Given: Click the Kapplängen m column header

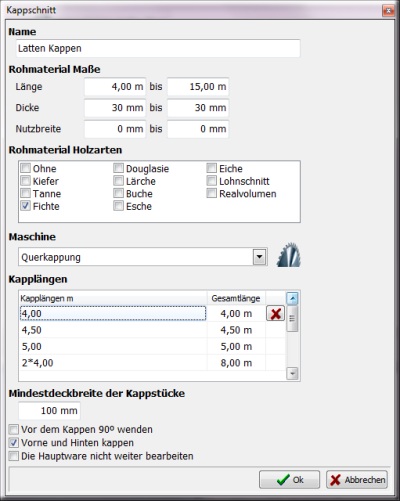Looking at the screenshot, I should coord(113,298).
